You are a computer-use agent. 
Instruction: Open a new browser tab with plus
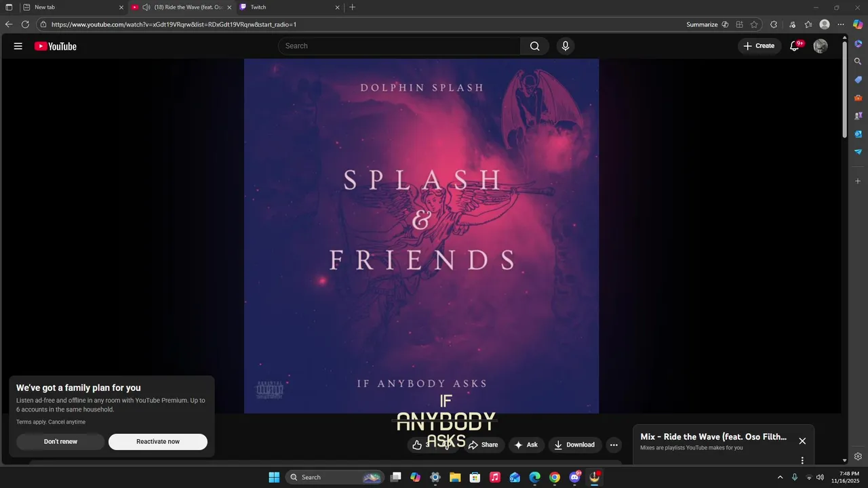tap(352, 7)
